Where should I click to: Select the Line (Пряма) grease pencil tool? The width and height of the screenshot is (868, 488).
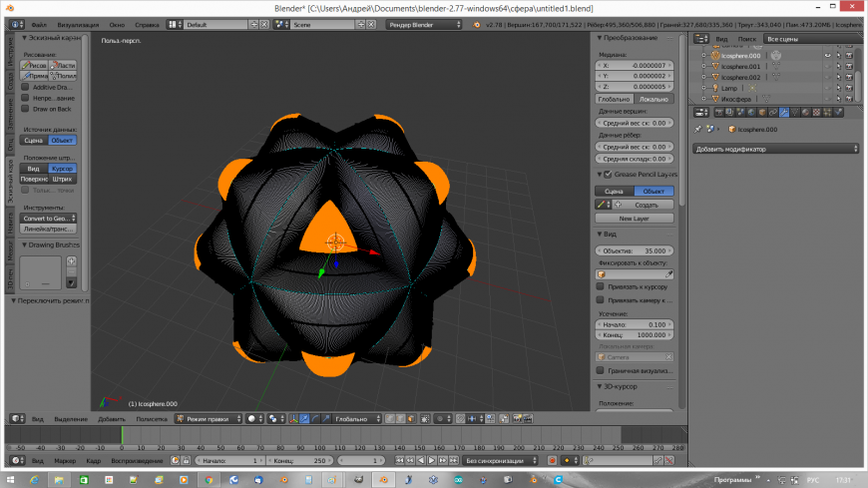(x=34, y=76)
